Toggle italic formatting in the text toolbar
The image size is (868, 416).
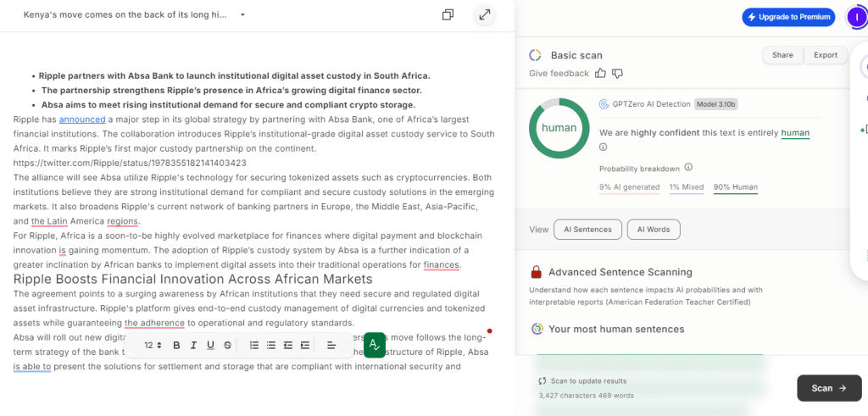tap(193, 345)
